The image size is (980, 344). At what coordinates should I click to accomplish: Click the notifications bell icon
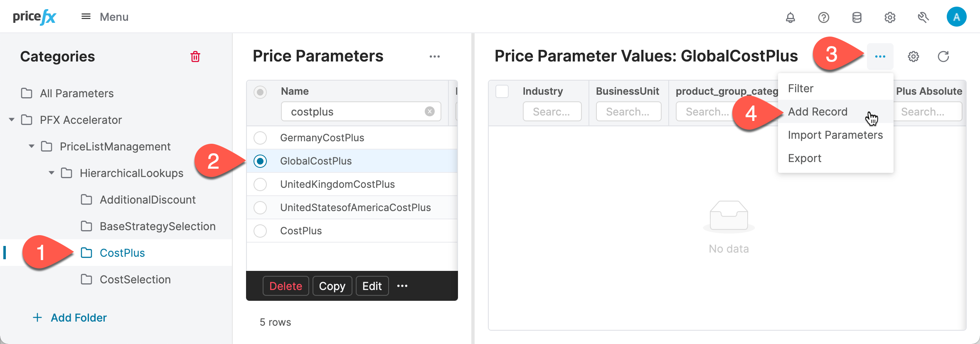tap(790, 17)
